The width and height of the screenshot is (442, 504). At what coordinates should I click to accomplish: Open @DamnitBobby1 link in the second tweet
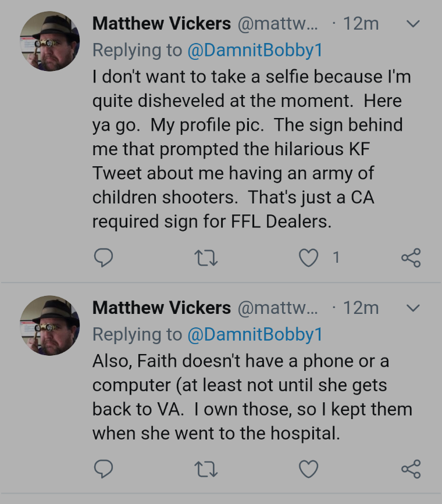[x=255, y=335]
